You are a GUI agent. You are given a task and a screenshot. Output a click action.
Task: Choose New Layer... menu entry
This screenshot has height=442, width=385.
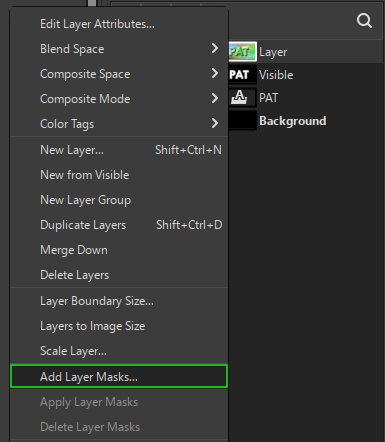pos(119,150)
